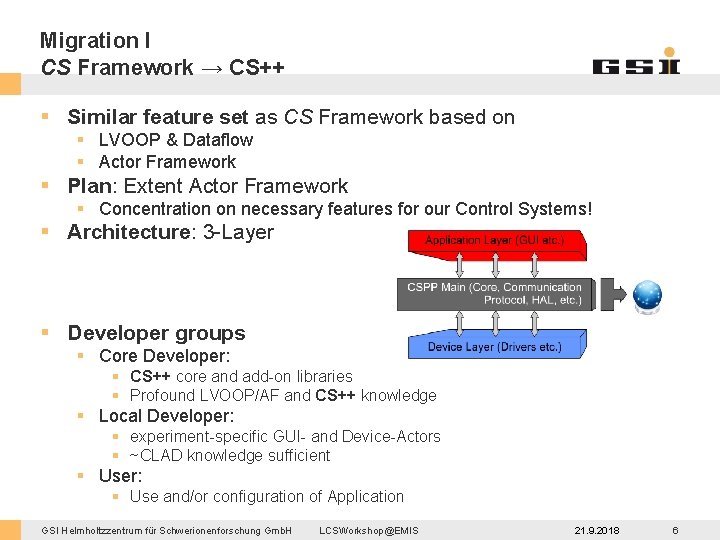
Task: Click the gray arrow connector next to CSPP Main
Action: pos(613,294)
